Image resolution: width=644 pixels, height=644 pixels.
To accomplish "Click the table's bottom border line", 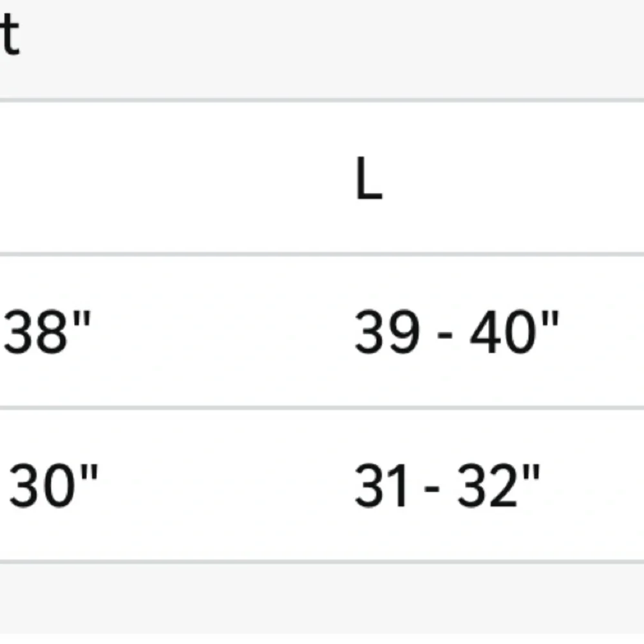I will 322,562.
